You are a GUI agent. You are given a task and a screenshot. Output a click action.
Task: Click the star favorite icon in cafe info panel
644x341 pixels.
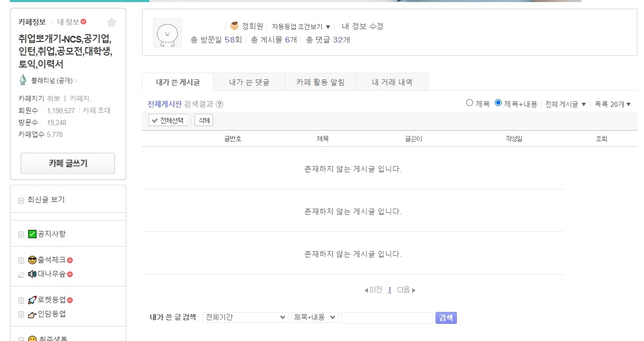[111, 23]
